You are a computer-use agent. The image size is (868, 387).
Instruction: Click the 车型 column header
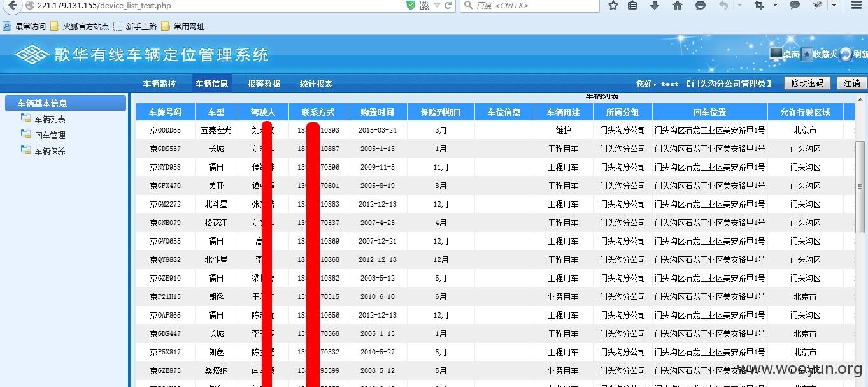217,112
